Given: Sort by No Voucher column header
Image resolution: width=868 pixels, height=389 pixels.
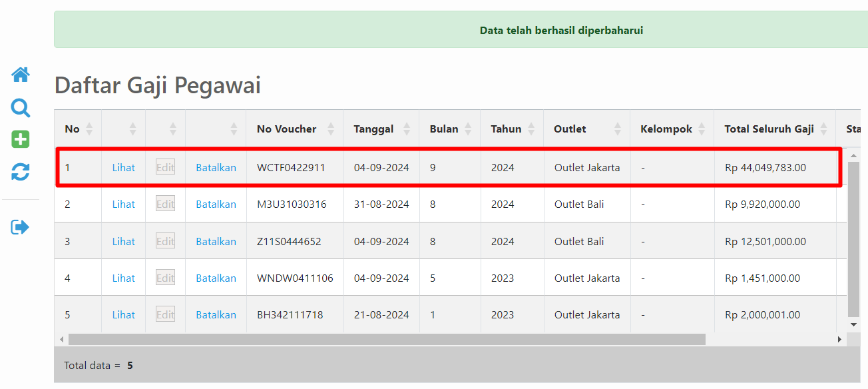Looking at the screenshot, I should (x=295, y=129).
